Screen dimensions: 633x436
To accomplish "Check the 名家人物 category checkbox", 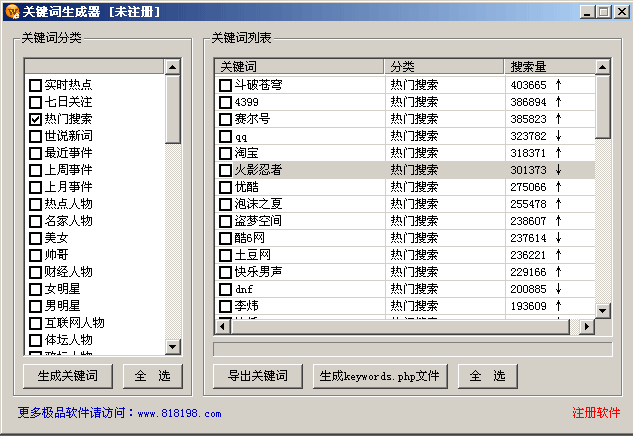I will click(36, 221).
